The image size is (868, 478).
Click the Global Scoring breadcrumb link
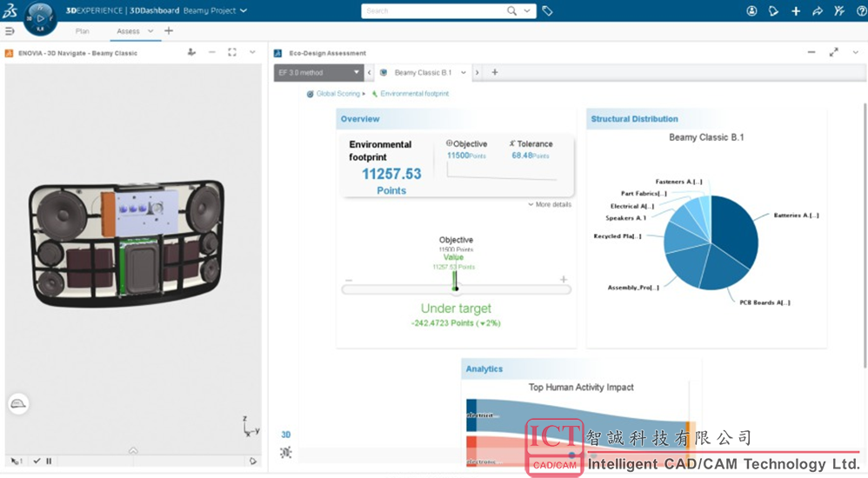pos(337,94)
